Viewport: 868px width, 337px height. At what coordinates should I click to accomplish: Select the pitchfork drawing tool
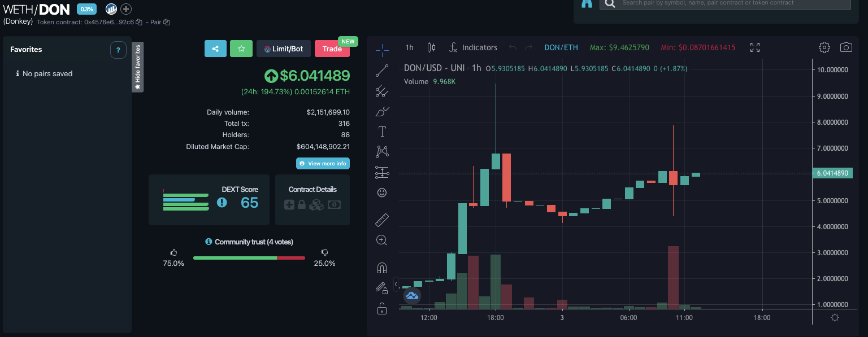pyautogui.click(x=382, y=91)
